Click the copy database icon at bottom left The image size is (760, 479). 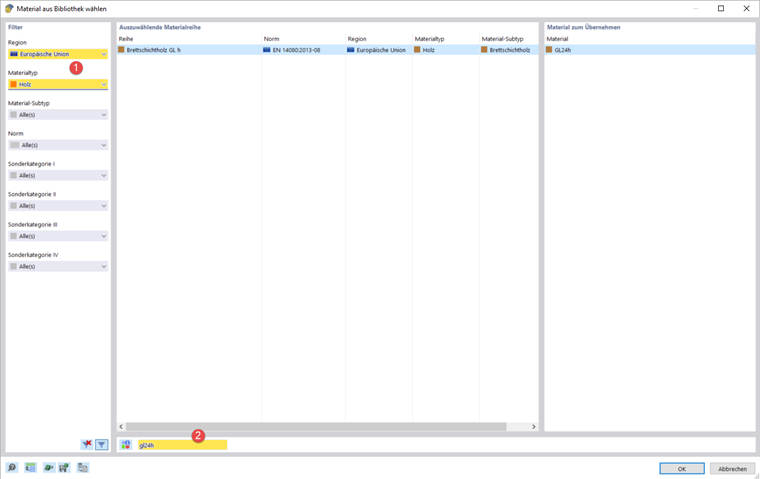coord(83,467)
